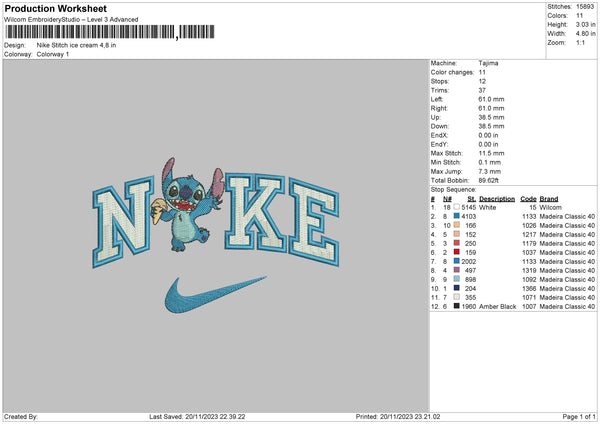Click the 'Colorway 1' value
The height and width of the screenshot is (424, 600).
tap(53, 54)
